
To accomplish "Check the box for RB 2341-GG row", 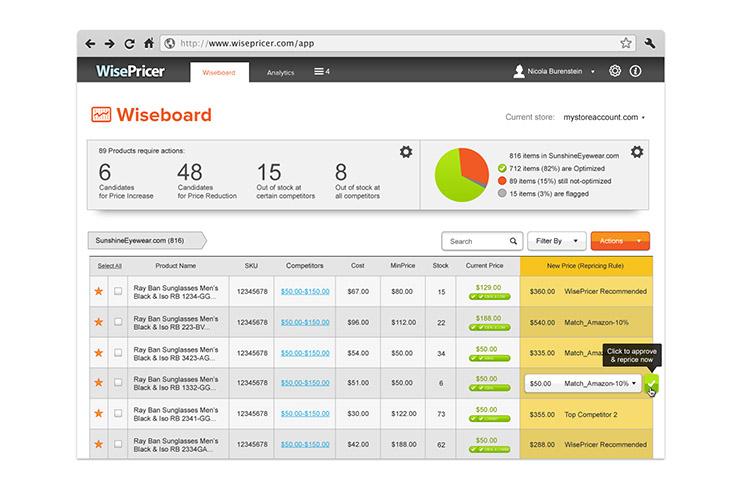I will point(118,413).
